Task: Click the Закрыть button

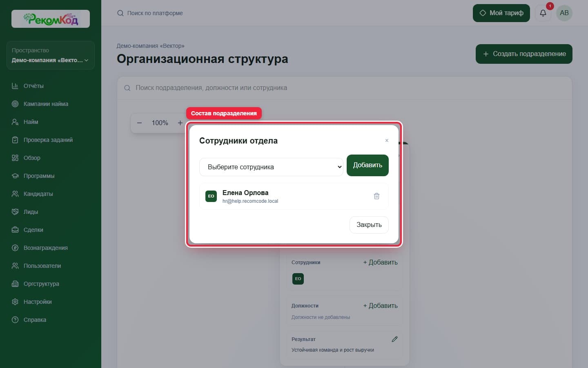Action: tap(369, 225)
